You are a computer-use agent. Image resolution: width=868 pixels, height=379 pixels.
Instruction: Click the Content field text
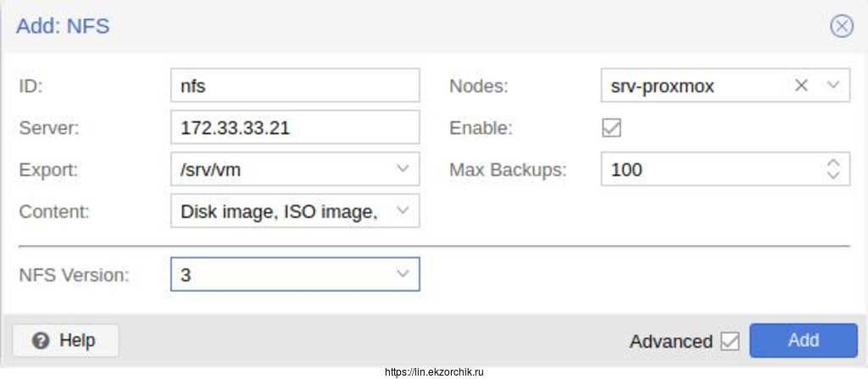pos(280,211)
